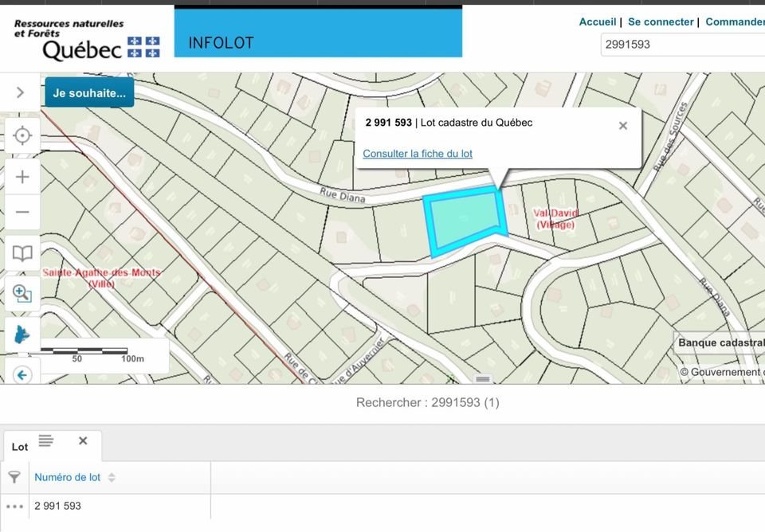This screenshot has width=765, height=532.
Task: Select the Lot results tab
Action: click(x=20, y=447)
